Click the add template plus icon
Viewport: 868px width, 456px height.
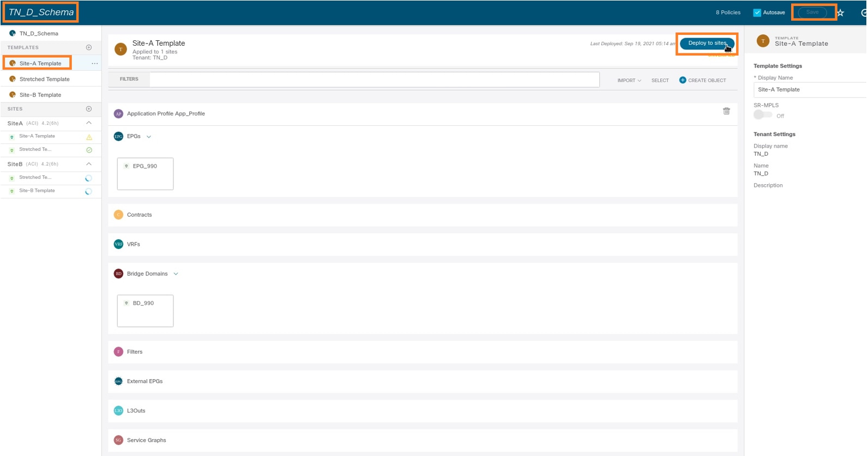pos(89,47)
